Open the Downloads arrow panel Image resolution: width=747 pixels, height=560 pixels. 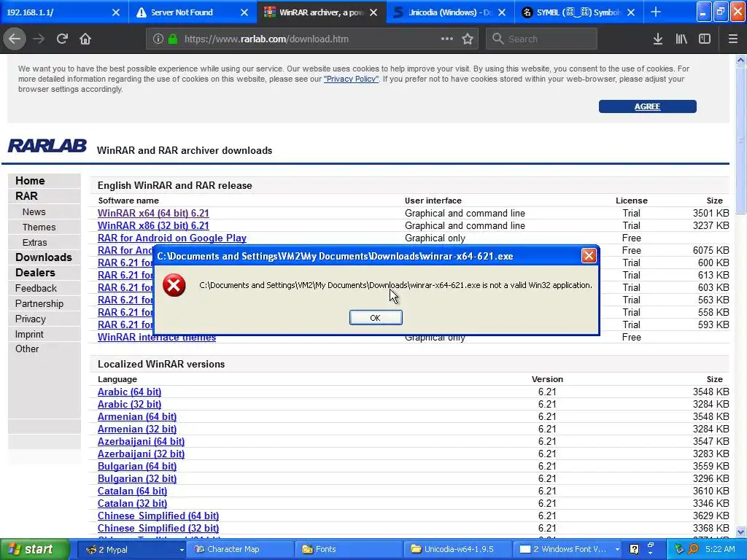tap(658, 39)
